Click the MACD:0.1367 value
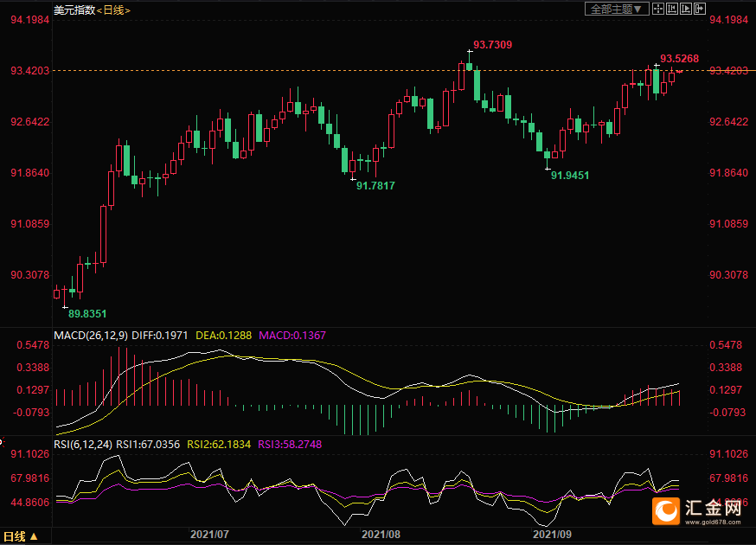The height and width of the screenshot is (545, 756). click(292, 335)
